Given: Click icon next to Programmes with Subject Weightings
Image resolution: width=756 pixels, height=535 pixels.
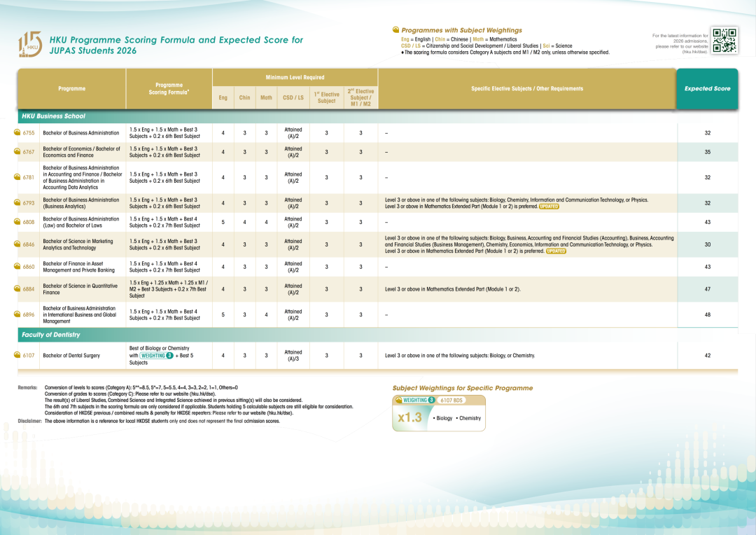Looking at the screenshot, I should 395,30.
